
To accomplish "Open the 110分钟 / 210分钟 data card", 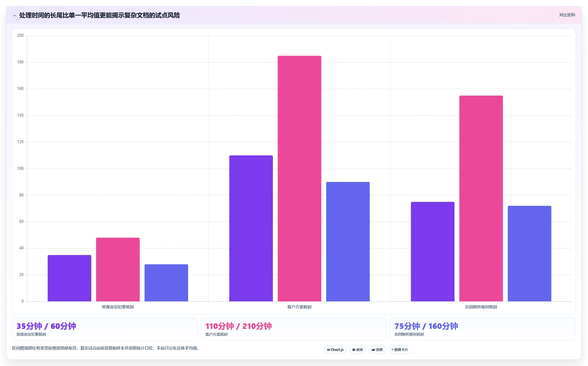I will click(294, 329).
